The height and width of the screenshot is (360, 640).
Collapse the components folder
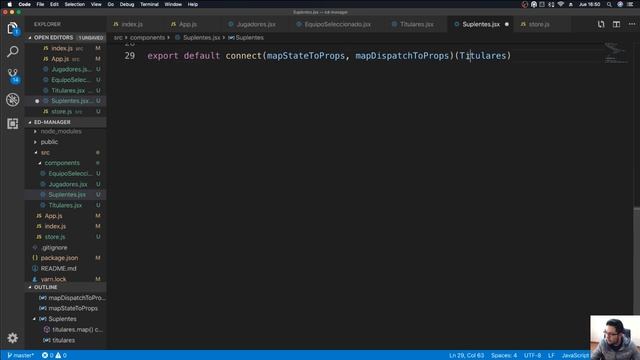[40, 163]
